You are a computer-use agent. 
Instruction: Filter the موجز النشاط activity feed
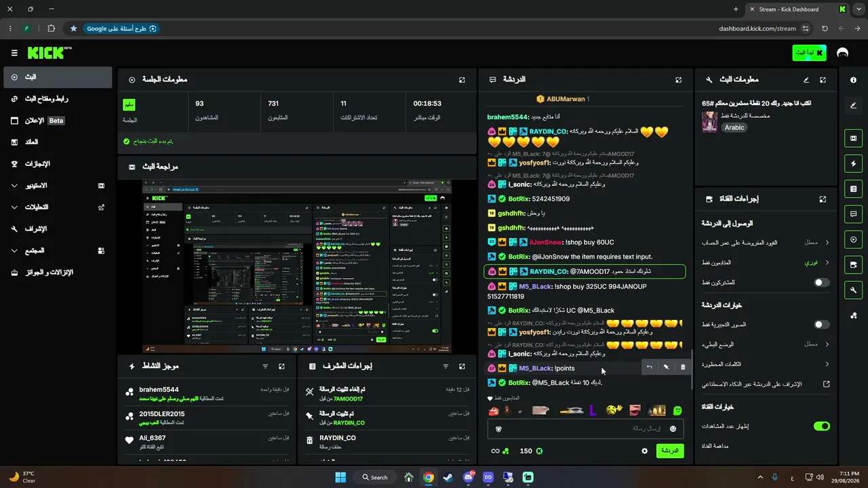point(265,367)
